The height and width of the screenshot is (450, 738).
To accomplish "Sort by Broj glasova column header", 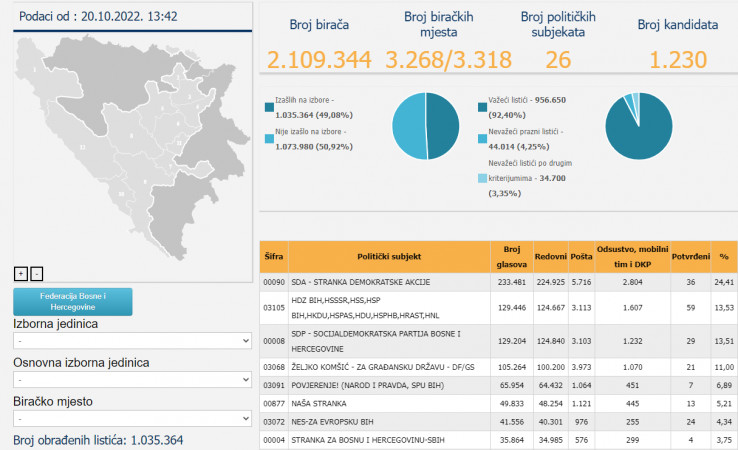I will pos(512,257).
